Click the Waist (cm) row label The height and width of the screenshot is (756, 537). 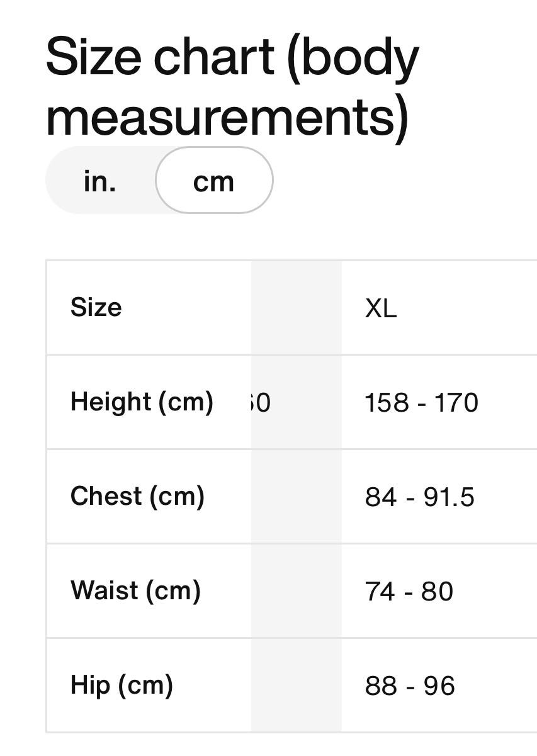coord(135,591)
